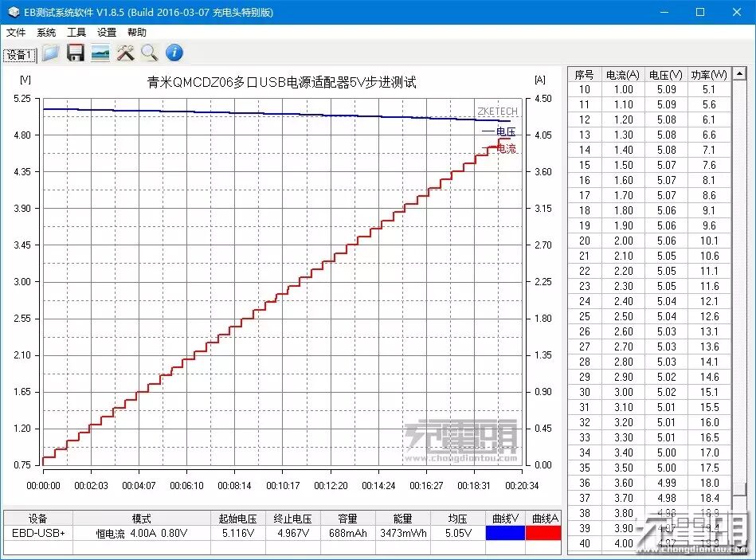Click the red 曲线A color swatch
The height and width of the screenshot is (560, 756).
(x=543, y=533)
